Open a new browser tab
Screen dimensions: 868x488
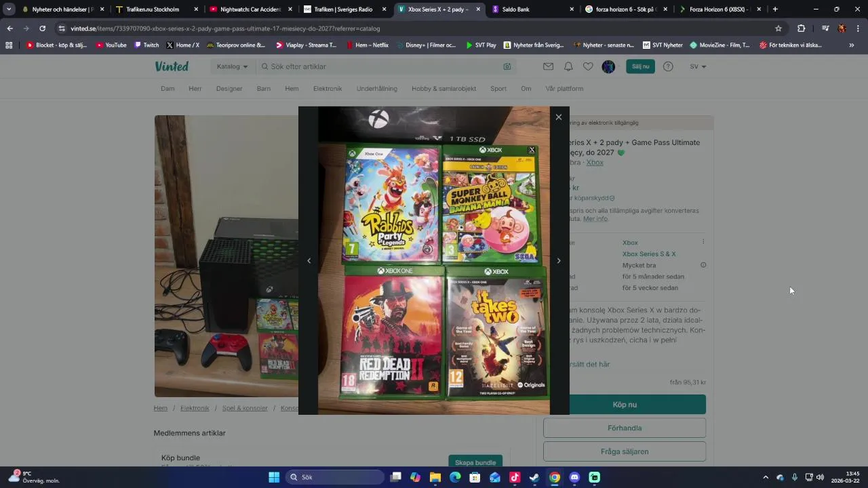pos(775,9)
